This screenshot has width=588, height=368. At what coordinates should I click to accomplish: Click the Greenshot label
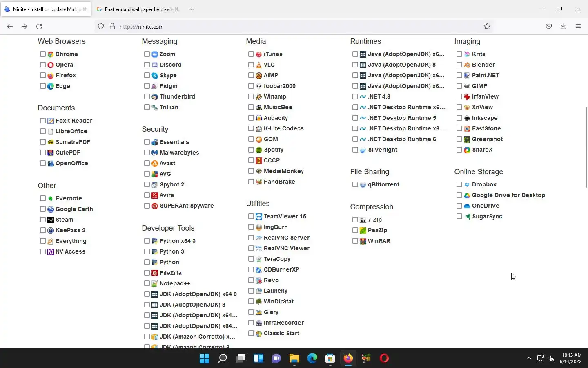[x=487, y=139]
